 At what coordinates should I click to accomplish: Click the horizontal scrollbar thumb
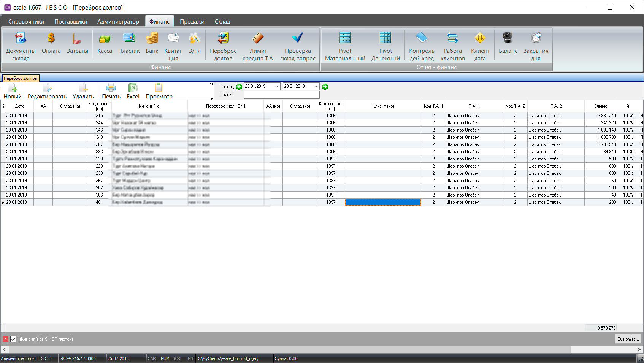[290, 349]
